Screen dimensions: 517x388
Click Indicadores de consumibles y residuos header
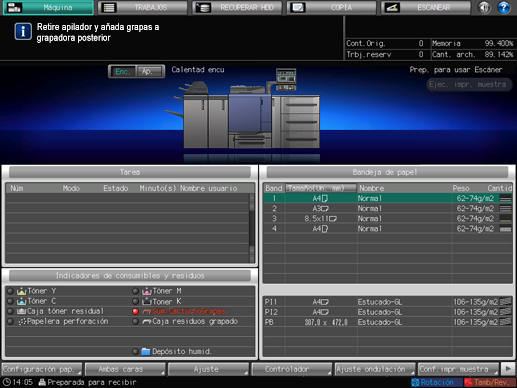(x=130, y=276)
